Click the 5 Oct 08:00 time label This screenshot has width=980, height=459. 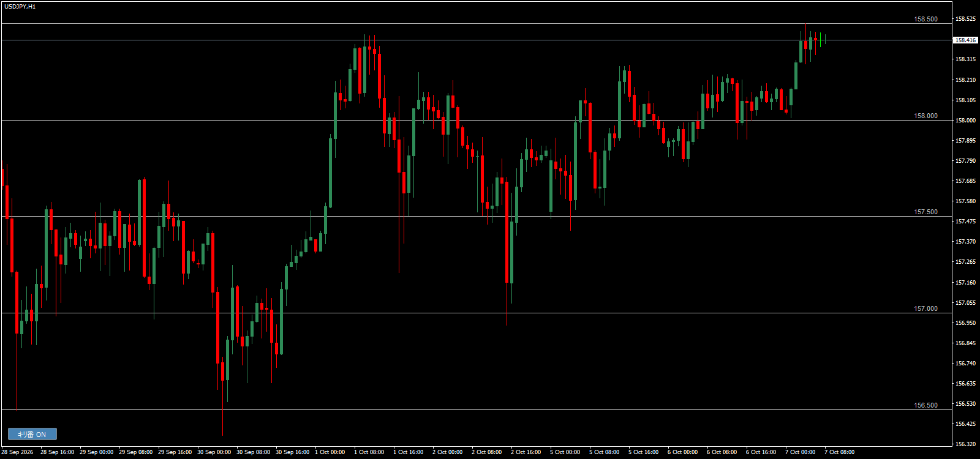click(605, 452)
